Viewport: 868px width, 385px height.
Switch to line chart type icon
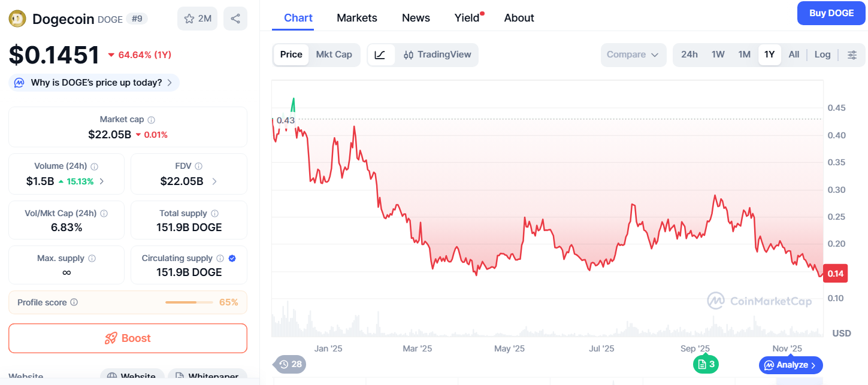click(x=380, y=54)
